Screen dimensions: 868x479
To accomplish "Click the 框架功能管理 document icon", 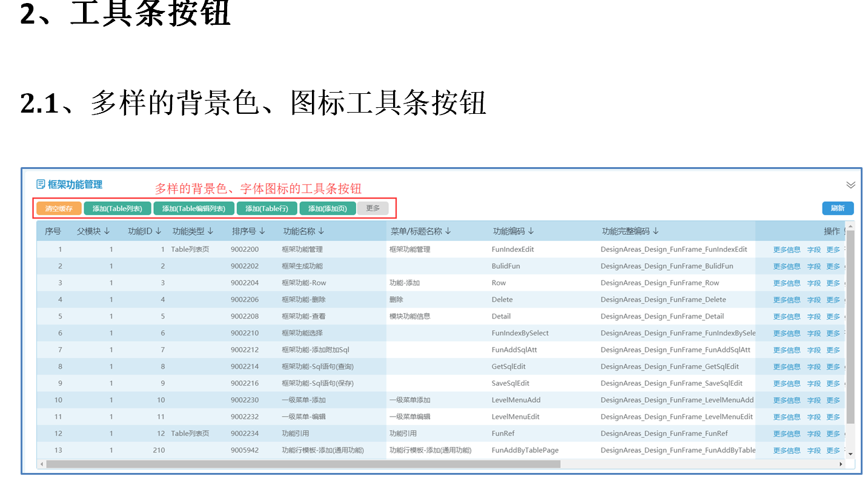I will point(41,184).
